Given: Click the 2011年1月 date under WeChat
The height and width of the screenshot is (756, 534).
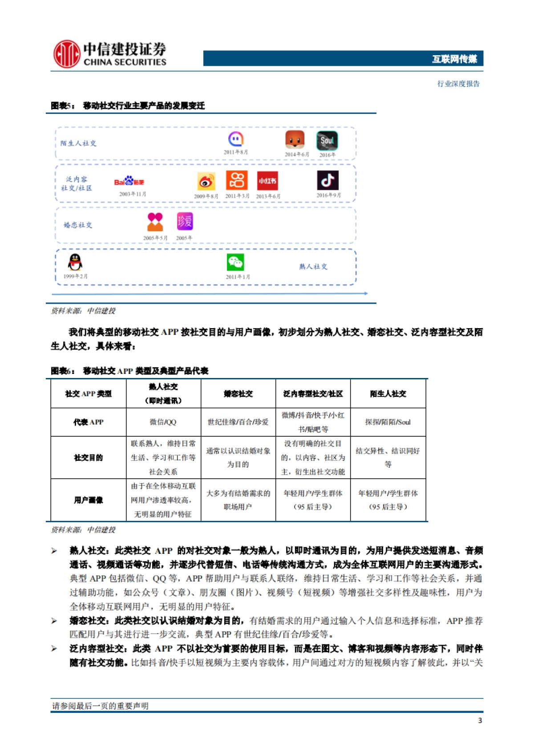Looking at the screenshot, I should (238, 277).
